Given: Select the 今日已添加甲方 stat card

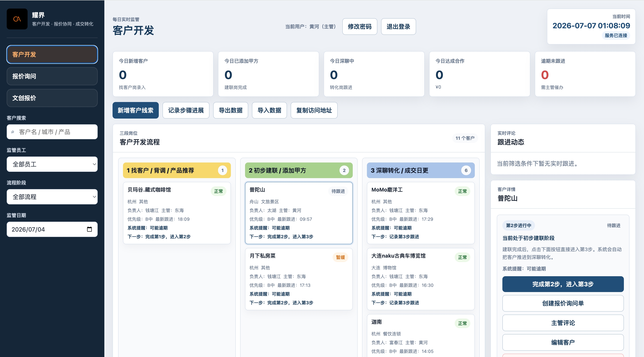Looking at the screenshot, I should [269, 74].
